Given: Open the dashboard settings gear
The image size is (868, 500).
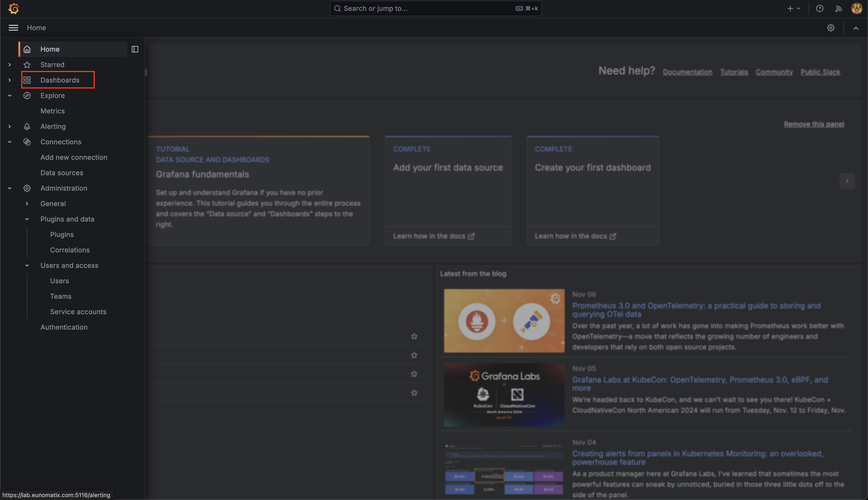Looking at the screenshot, I should tap(831, 28).
